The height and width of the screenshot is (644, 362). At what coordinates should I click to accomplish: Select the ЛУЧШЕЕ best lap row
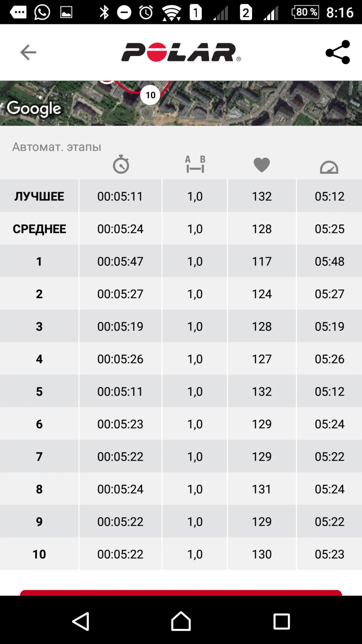(x=181, y=196)
